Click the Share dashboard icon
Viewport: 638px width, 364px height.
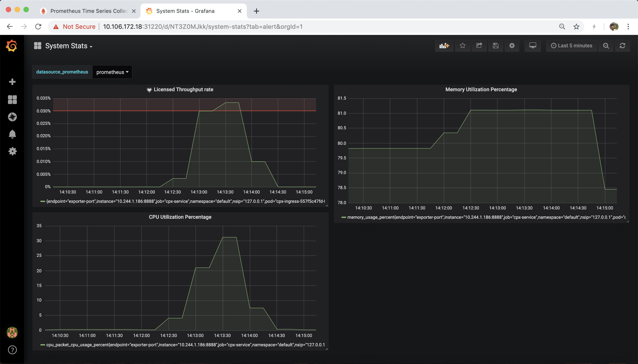[479, 46]
